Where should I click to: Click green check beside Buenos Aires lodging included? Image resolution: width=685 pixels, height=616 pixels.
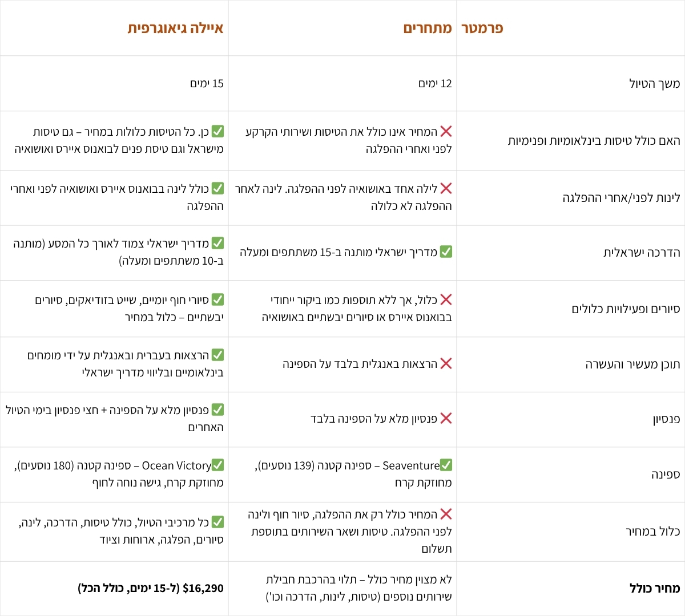coord(217,188)
